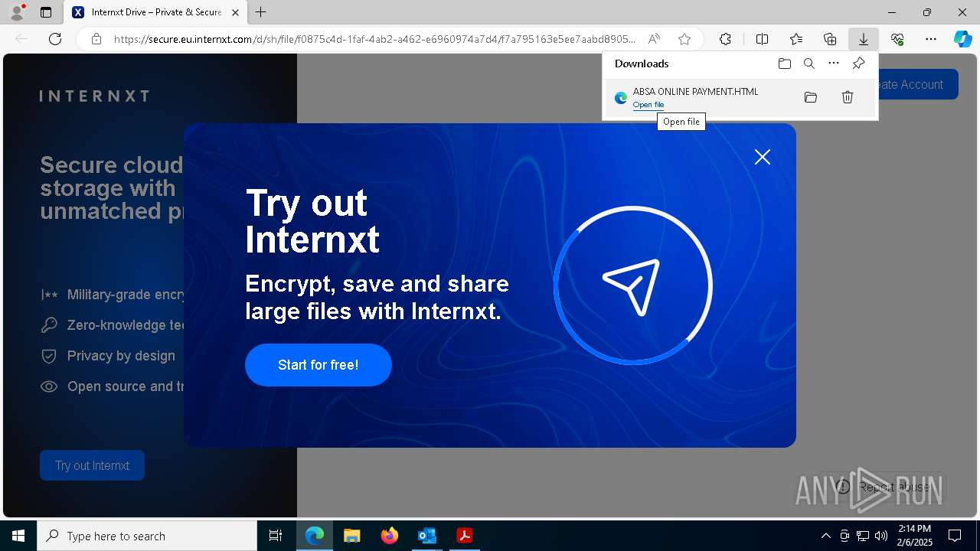Image resolution: width=980 pixels, height=551 pixels.
Task: Open the Read aloud icon
Action: point(654,39)
